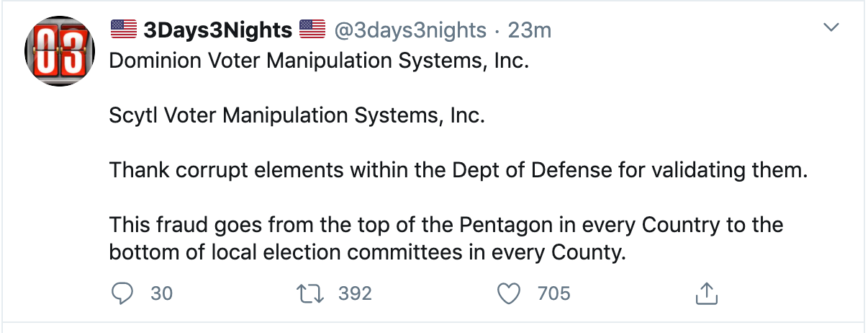Image resolution: width=868 pixels, height=333 pixels.
Task: Open the share tweet icon
Action: tap(706, 293)
